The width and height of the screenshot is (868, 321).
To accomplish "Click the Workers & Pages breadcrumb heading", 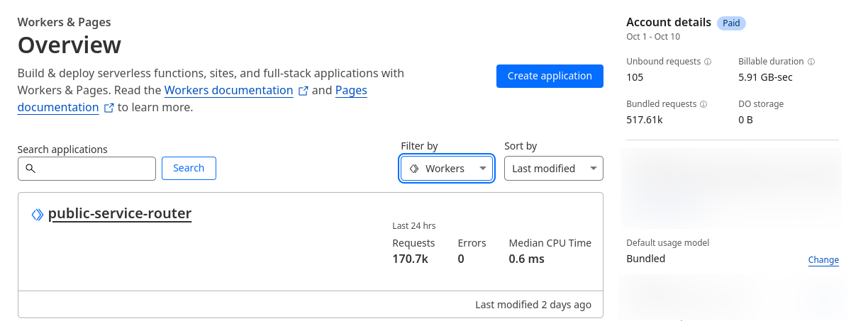I will point(65,23).
